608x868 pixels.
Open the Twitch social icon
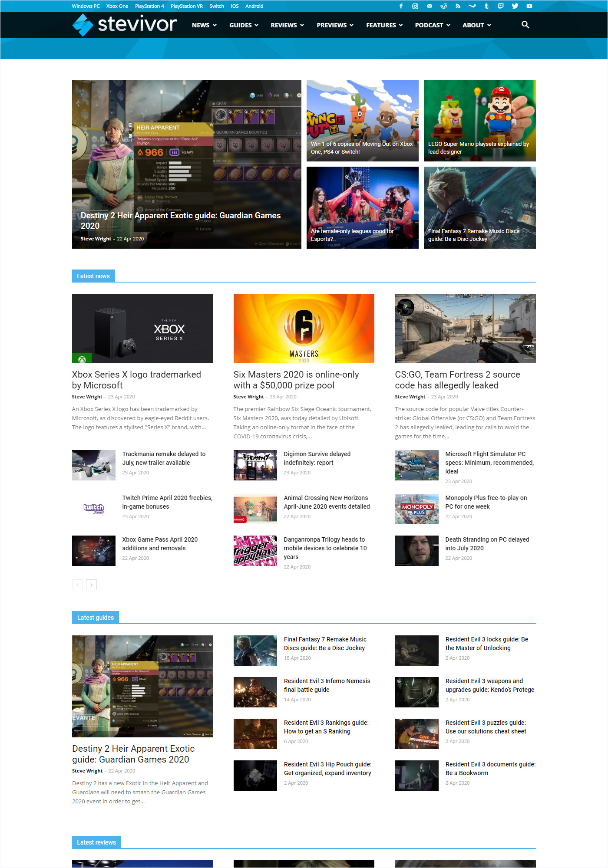[x=501, y=6]
